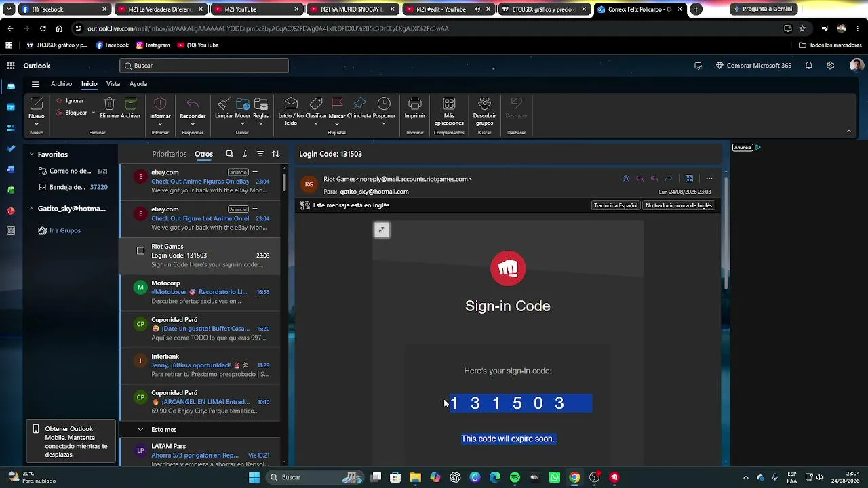This screenshot has height=488, width=868.
Task: Click the Imprimir printer icon
Action: 415,104
